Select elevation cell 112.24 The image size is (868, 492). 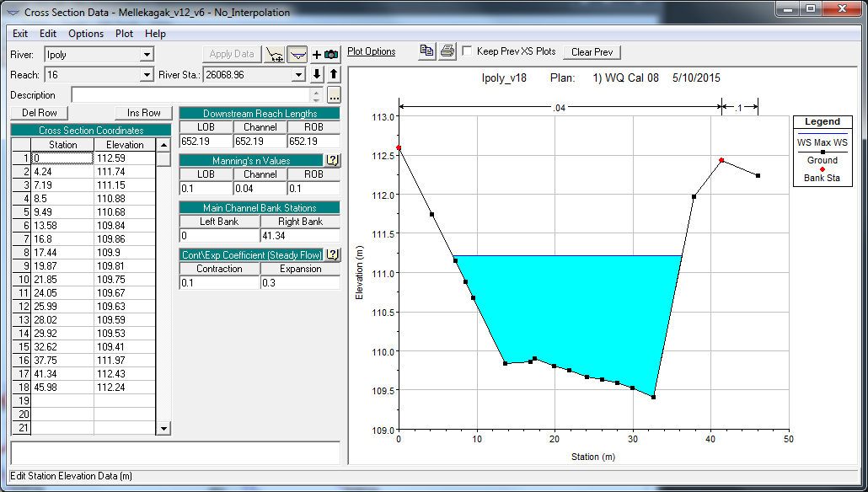(125, 388)
